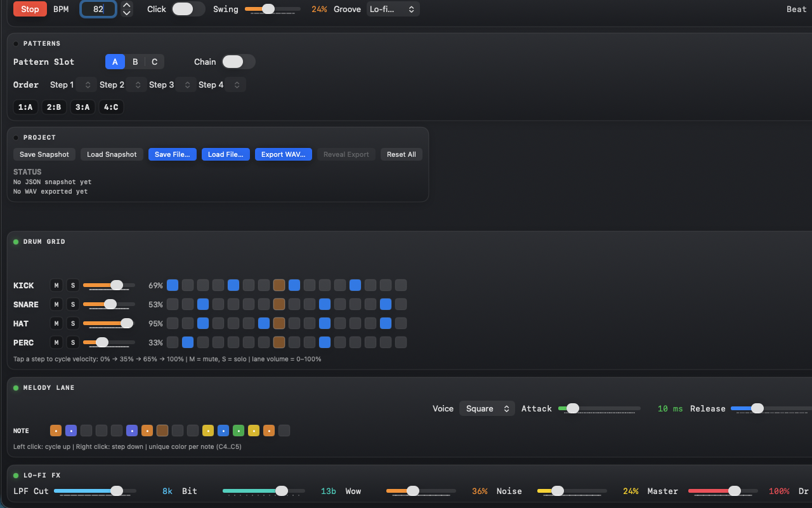Toggle KICK row step 13 pad
This screenshot has height=508, width=812.
355,285
